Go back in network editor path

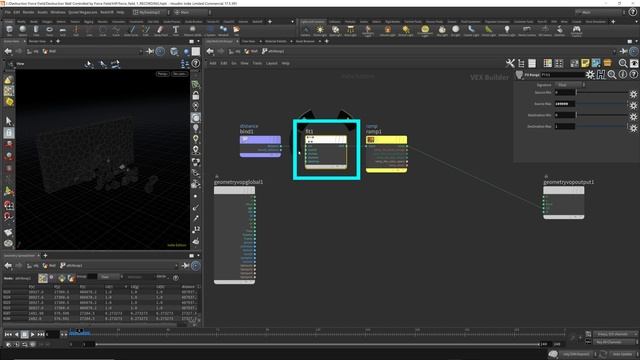(210, 51)
